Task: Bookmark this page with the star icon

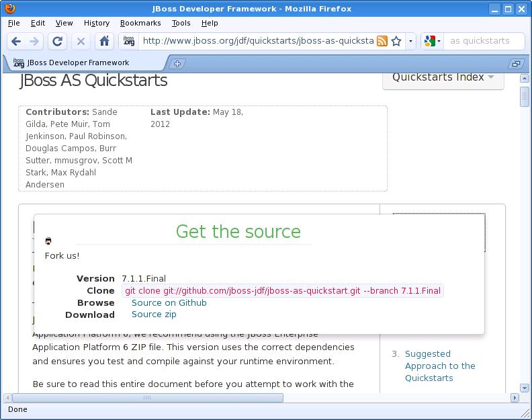Action: point(396,41)
